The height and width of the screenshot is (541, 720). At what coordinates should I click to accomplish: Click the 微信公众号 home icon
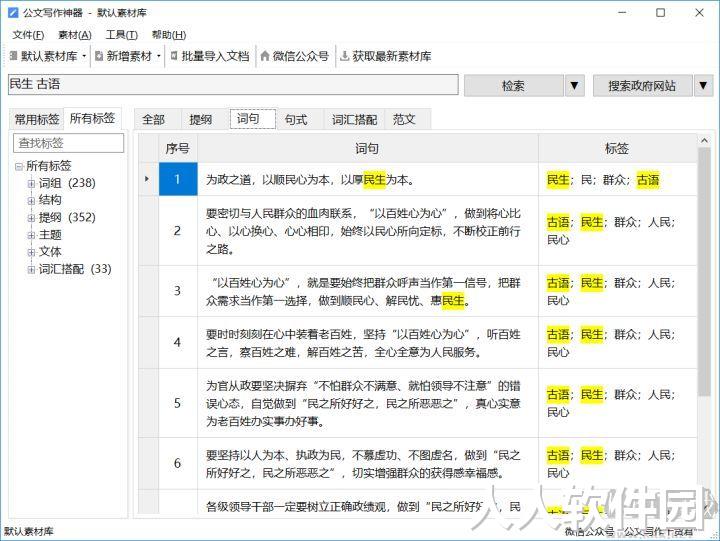[x=265, y=56]
